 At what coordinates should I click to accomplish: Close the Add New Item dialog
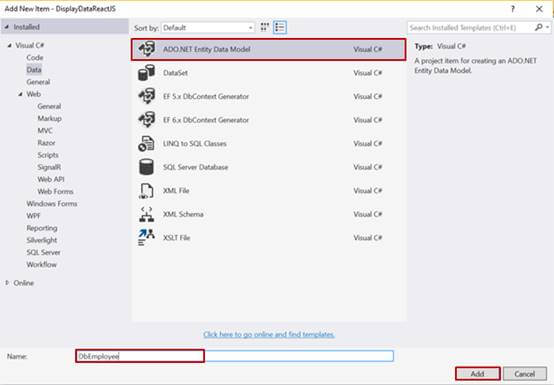click(539, 9)
